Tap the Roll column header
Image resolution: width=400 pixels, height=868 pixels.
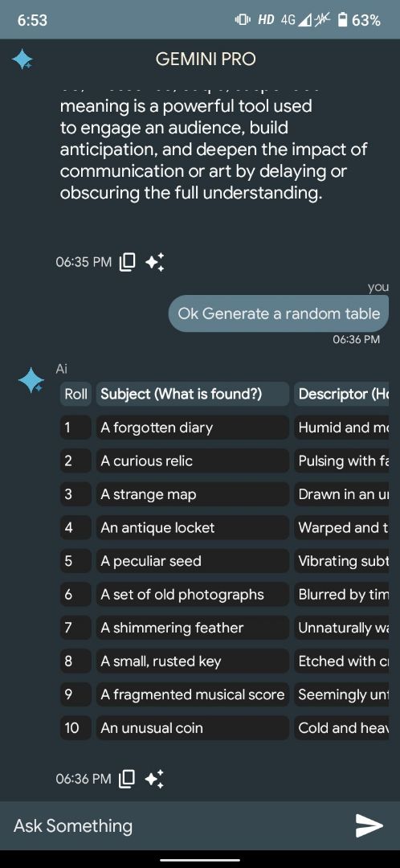click(x=76, y=394)
